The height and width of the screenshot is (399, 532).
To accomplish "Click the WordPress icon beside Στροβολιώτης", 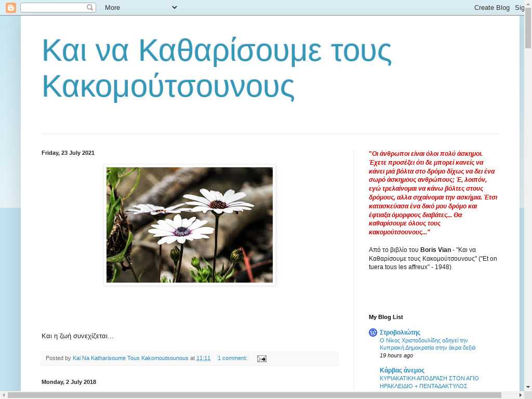I will tap(373, 332).
